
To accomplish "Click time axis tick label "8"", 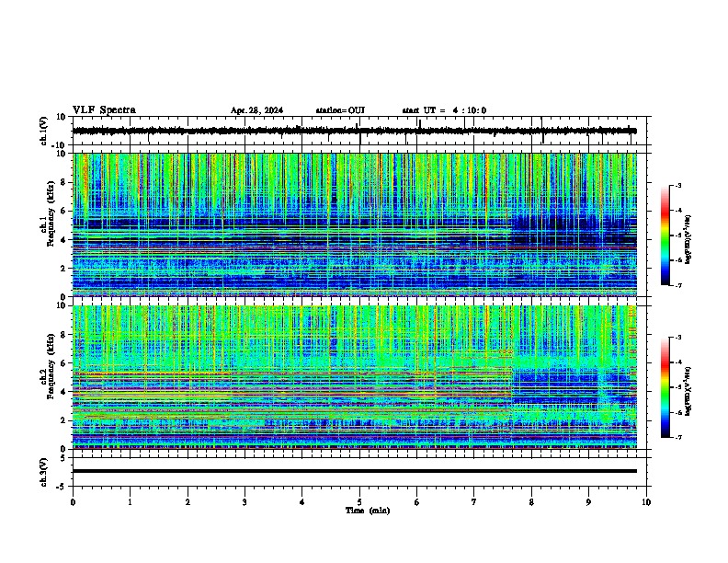I will [531, 502].
